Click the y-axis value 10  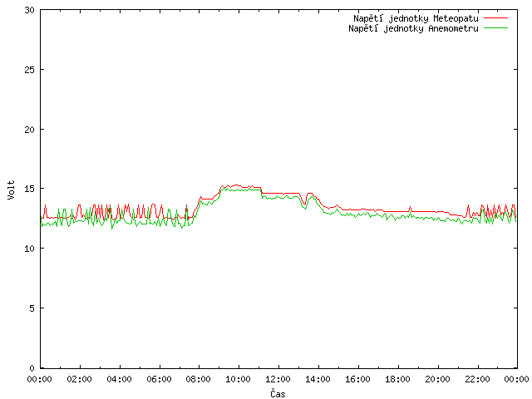(x=30, y=249)
